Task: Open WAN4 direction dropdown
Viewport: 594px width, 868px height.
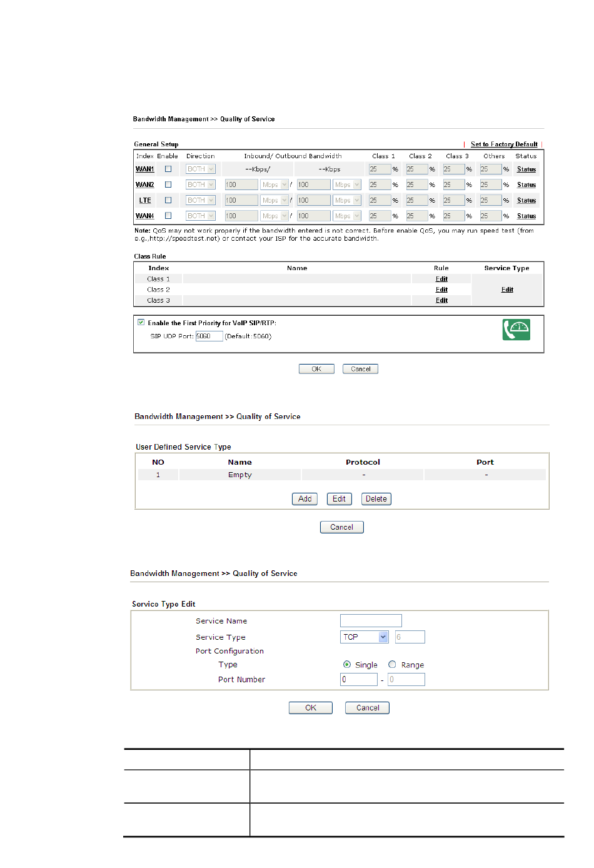Action: coord(201,216)
